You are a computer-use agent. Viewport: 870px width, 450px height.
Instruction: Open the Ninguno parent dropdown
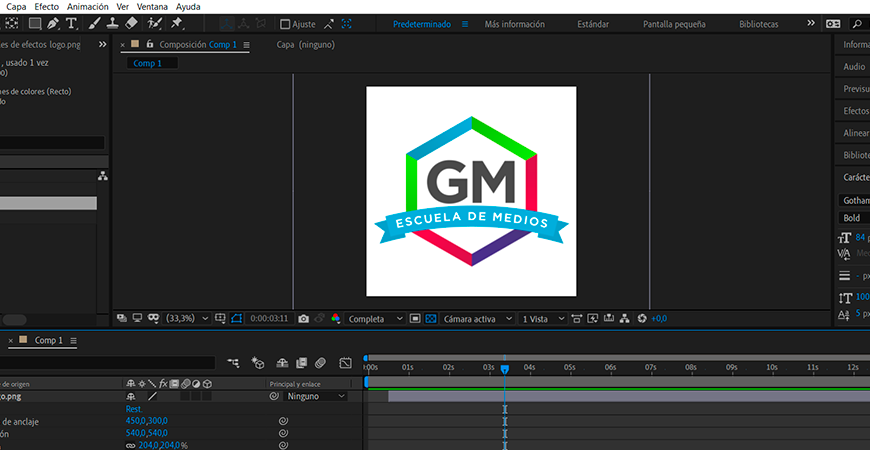pyautogui.click(x=315, y=396)
